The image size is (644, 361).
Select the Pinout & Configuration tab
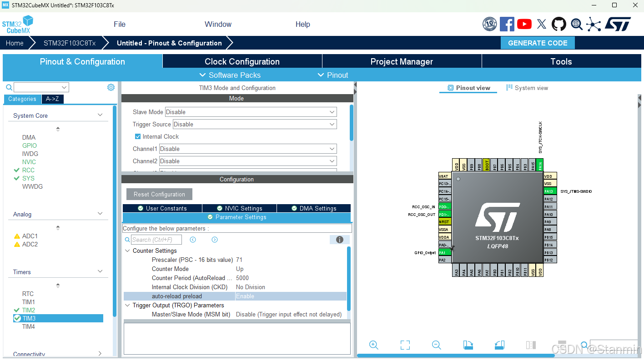[x=82, y=61]
